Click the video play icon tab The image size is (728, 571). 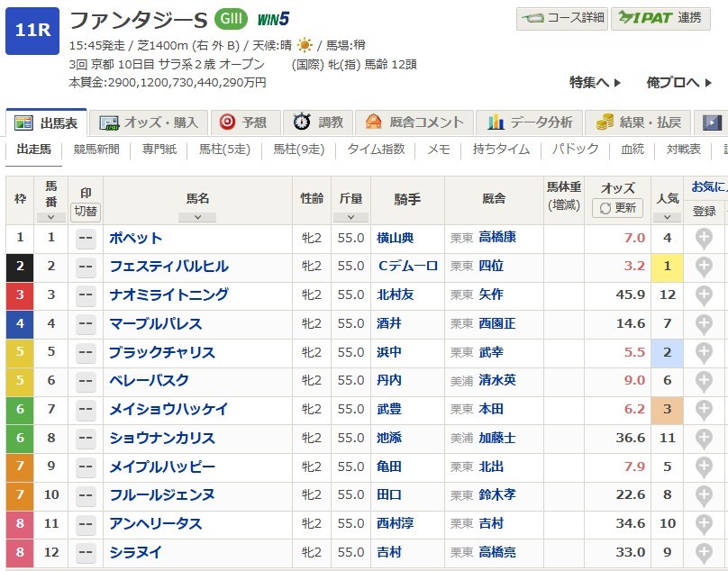click(713, 122)
